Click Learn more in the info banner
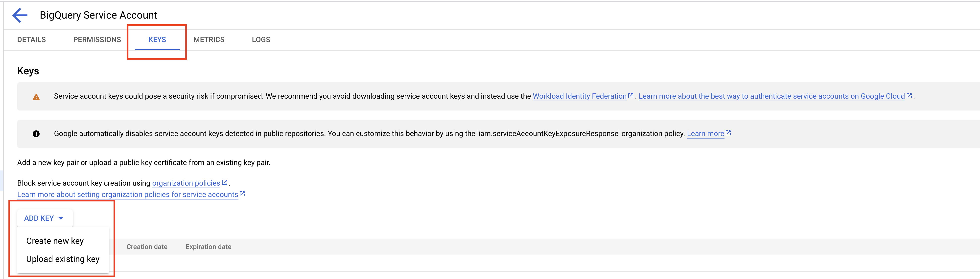This screenshot has width=980, height=279. coord(705,133)
